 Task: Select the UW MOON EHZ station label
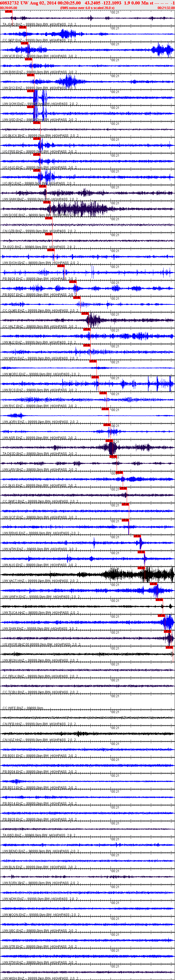coord(41,915)
